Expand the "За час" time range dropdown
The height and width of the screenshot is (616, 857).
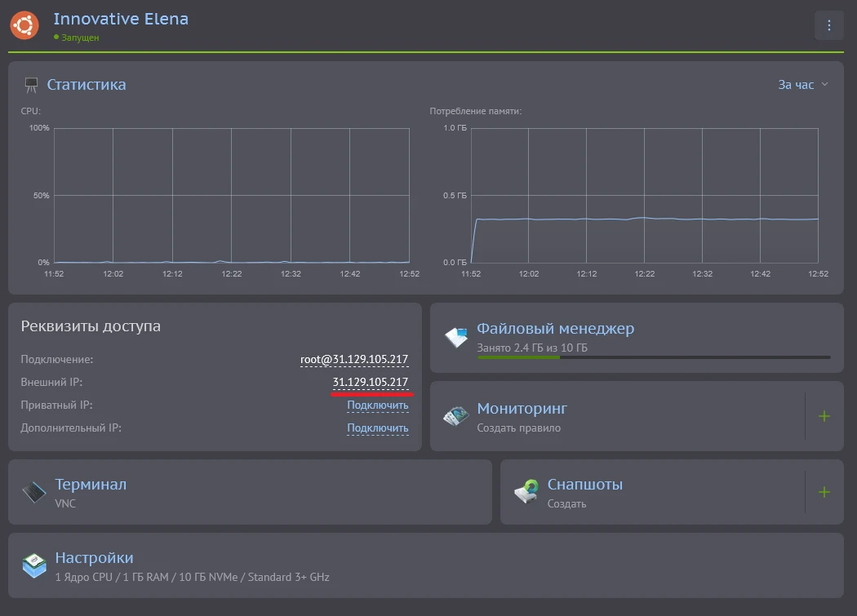point(802,85)
